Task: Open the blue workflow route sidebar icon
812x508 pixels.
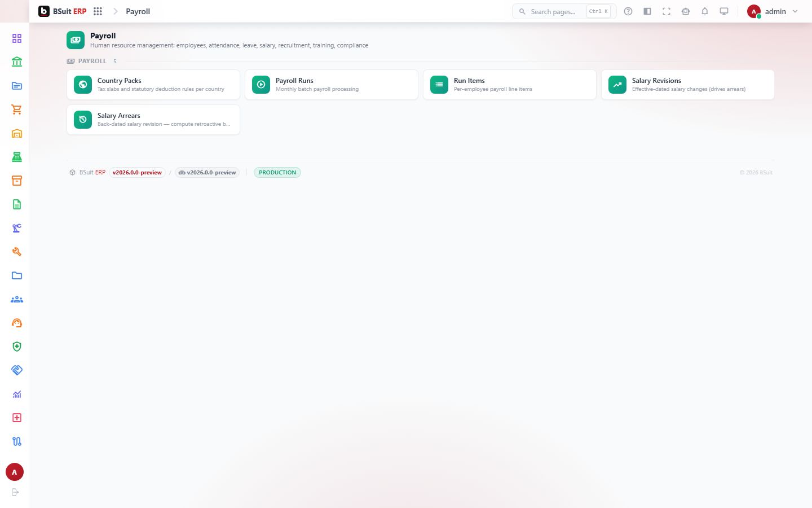Action: 17,441
